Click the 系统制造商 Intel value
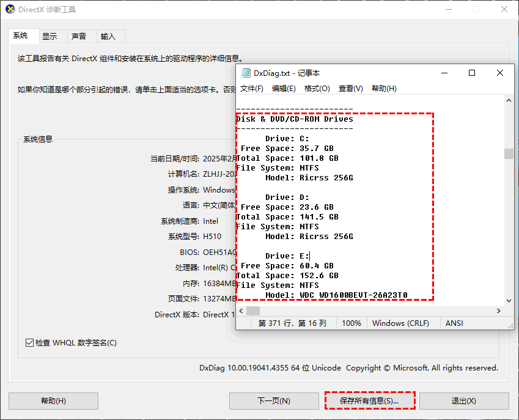The image size is (519, 420). [x=210, y=221]
